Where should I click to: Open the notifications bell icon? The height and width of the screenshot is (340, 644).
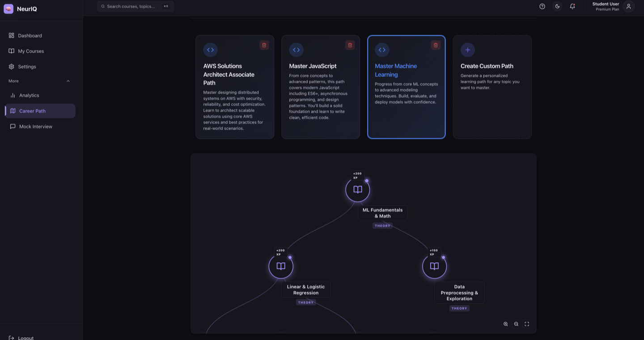[x=572, y=6]
